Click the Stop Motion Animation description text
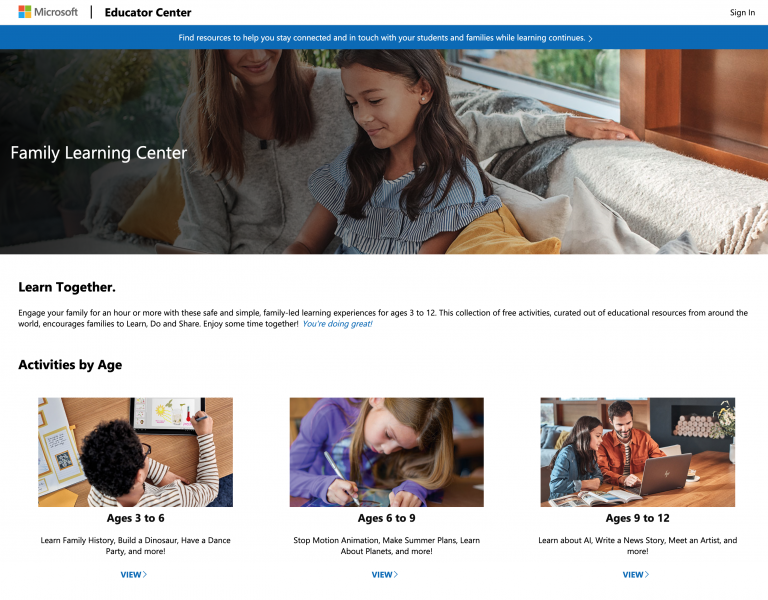Image resolution: width=768 pixels, height=600 pixels. pyautogui.click(x=386, y=545)
